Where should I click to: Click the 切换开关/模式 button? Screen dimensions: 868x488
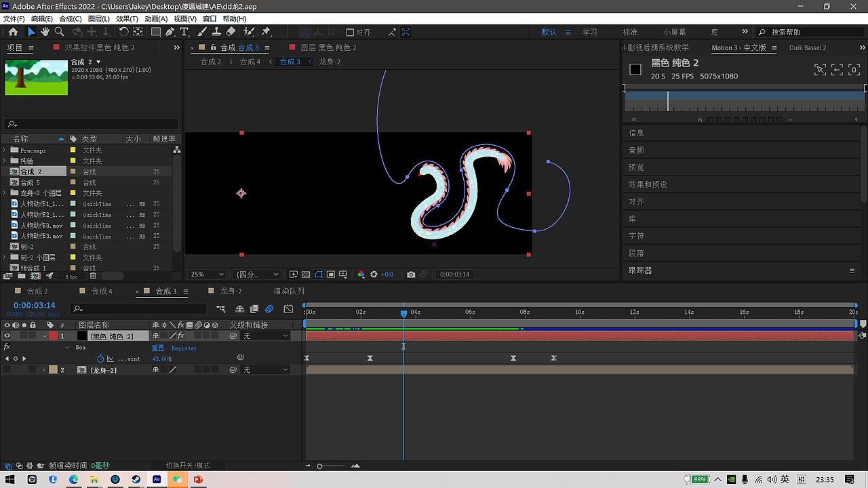coord(188,466)
